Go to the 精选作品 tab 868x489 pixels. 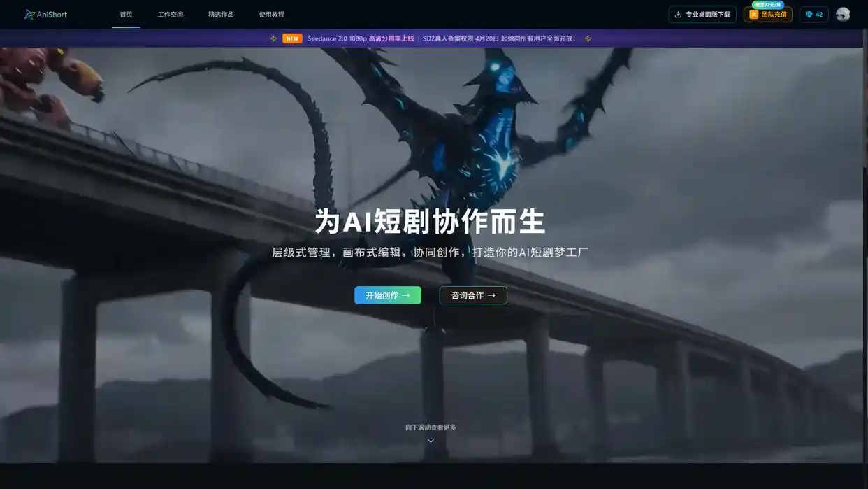[x=221, y=14]
